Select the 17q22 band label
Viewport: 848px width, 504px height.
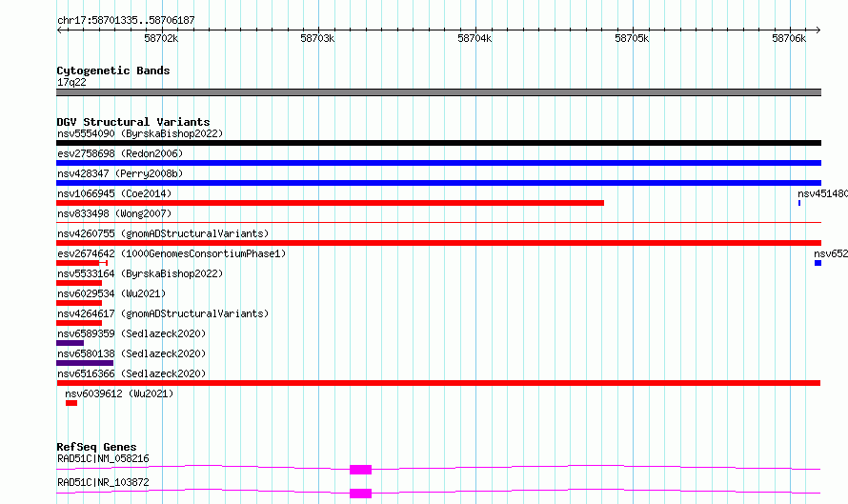[71, 82]
